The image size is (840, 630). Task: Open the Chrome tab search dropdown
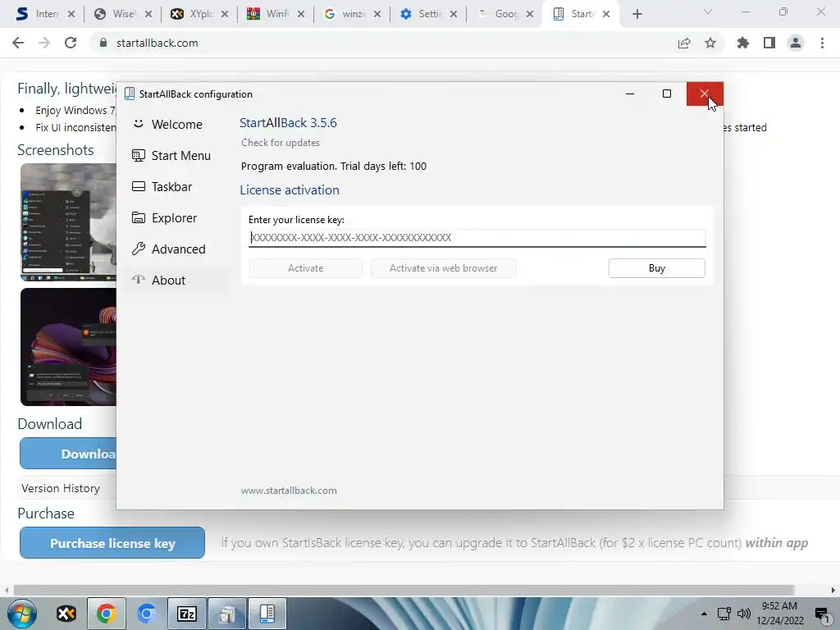pyautogui.click(x=708, y=11)
